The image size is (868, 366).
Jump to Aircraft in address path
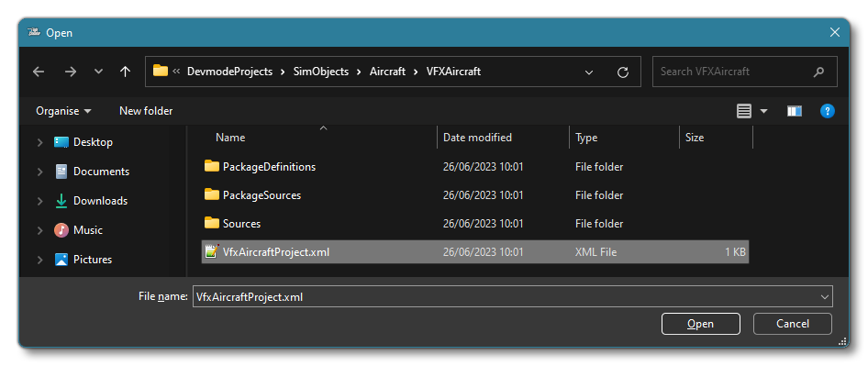pos(387,72)
